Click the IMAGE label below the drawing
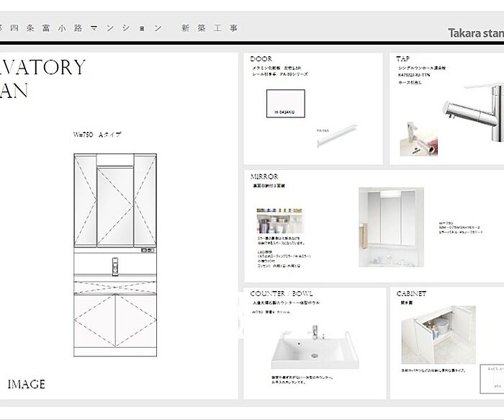Viewport: 504px width, 420px height. click(x=26, y=384)
